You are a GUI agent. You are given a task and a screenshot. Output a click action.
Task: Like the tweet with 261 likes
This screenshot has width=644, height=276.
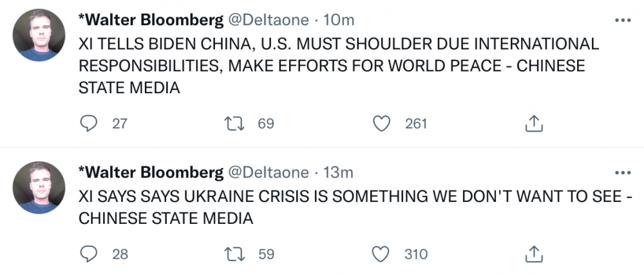coord(384,124)
